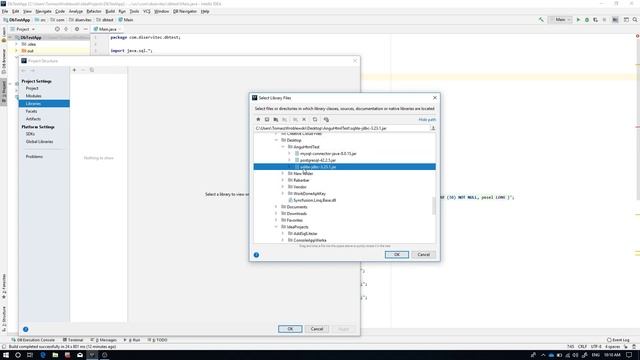This screenshot has height=360, width=640.
Task: Click the hide (minus) icon in Project panel
Action: pos(85,29)
